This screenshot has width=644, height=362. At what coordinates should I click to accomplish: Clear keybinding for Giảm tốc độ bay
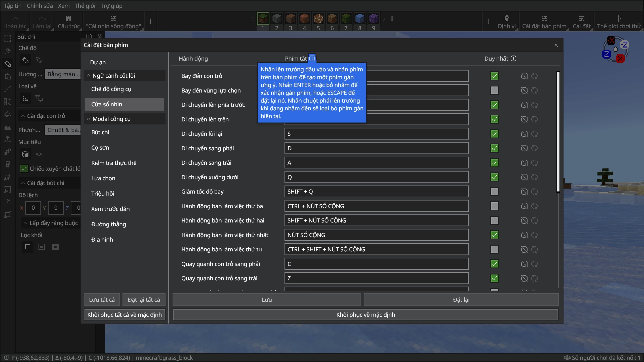(524, 192)
